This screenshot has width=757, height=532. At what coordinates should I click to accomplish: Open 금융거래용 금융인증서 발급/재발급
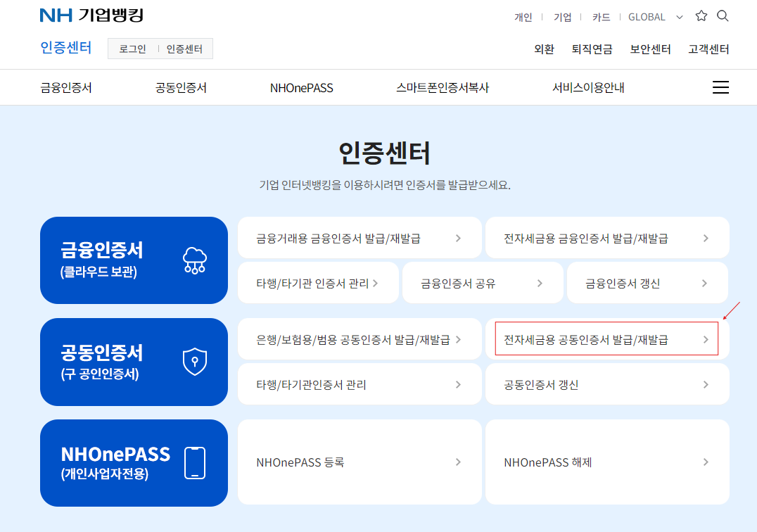click(360, 238)
